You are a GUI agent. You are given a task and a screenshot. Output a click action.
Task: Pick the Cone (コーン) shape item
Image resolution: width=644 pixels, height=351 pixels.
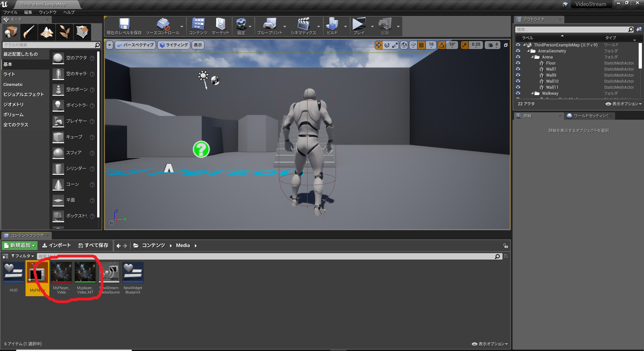point(74,184)
